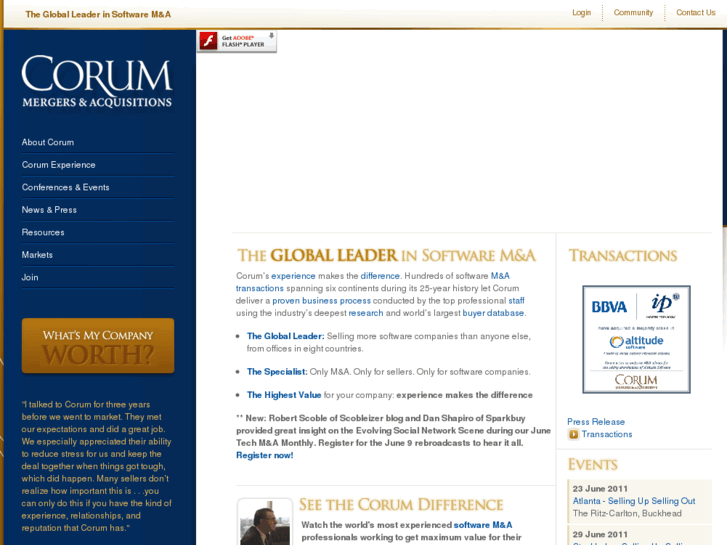
Task: Click the '23 June 2011' event date
Action: (600, 489)
